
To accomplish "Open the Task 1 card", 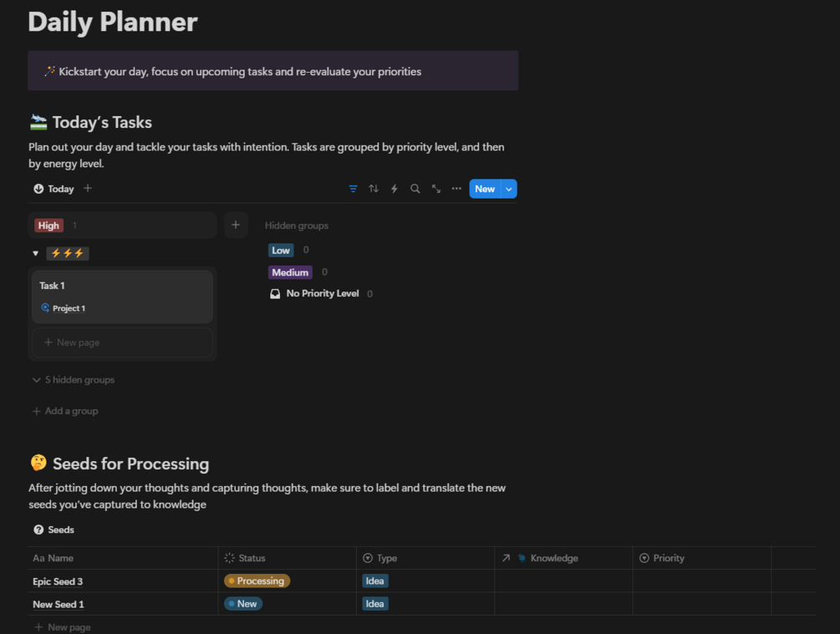I will pyautogui.click(x=122, y=287).
